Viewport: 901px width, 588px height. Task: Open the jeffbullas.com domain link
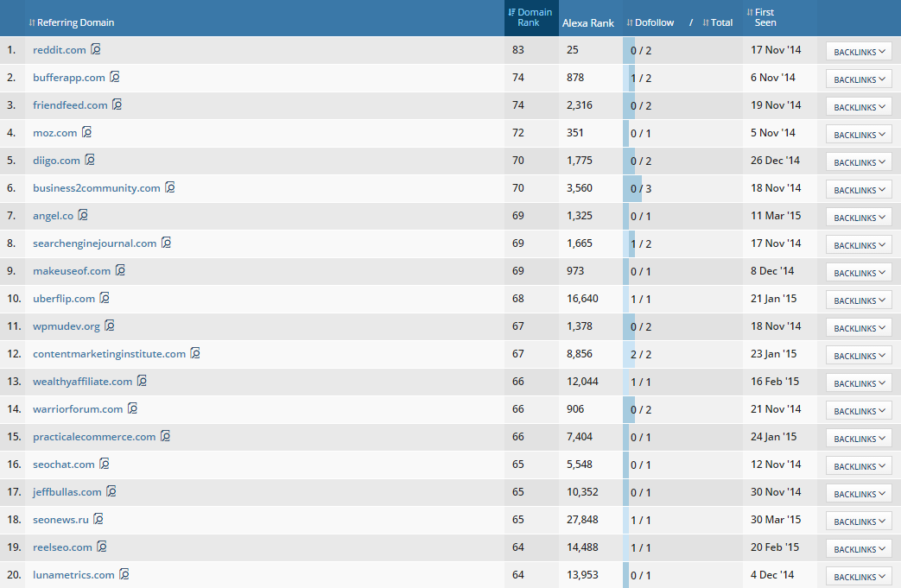(x=67, y=491)
